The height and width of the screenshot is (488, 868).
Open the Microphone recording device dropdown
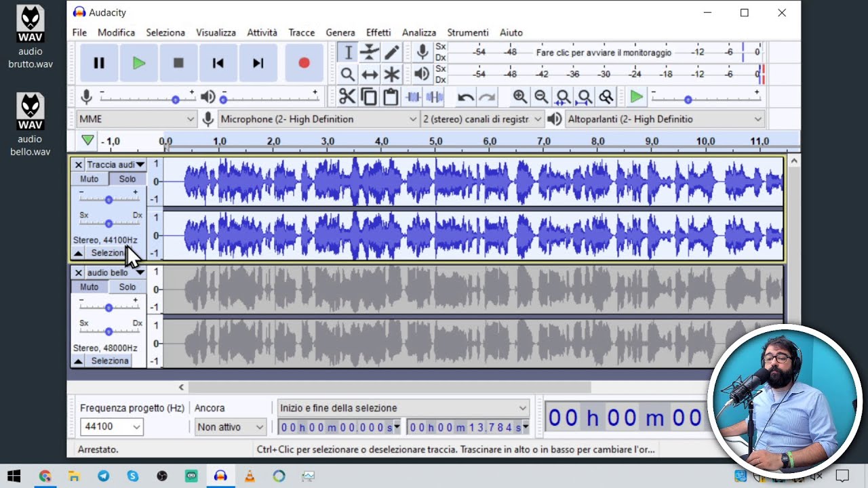coord(318,119)
